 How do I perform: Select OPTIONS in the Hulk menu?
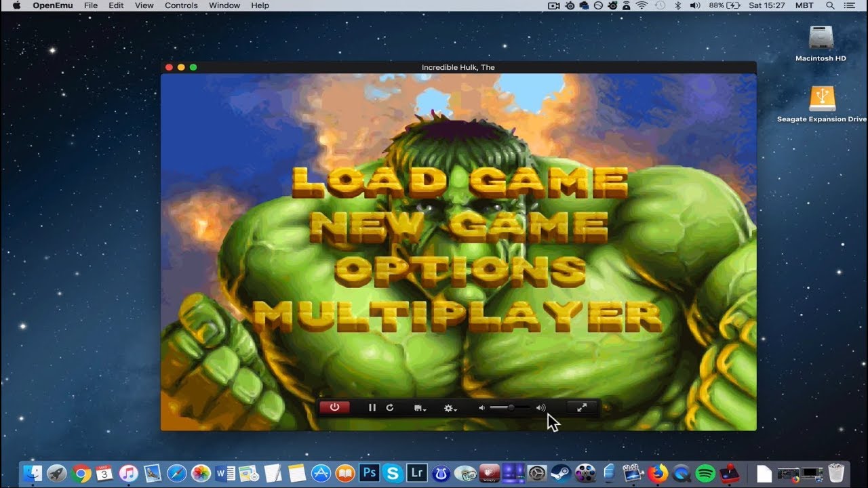click(460, 270)
